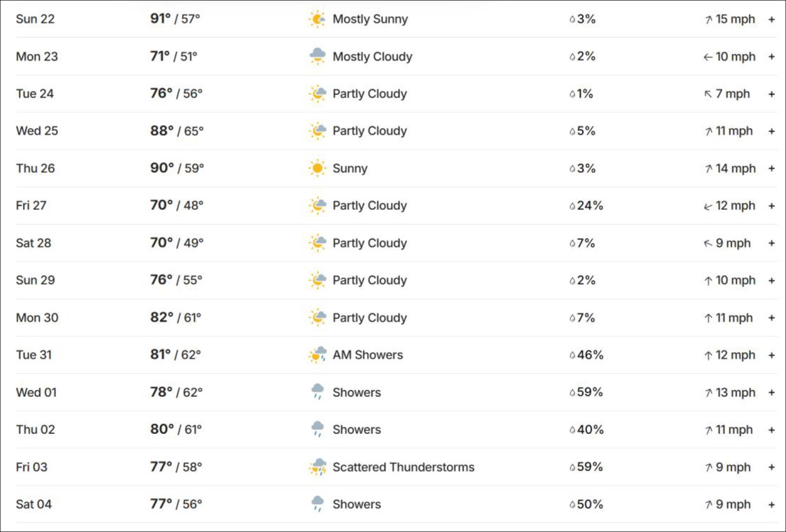
Task: Open the Thu 02 day row
Action: coord(397,430)
